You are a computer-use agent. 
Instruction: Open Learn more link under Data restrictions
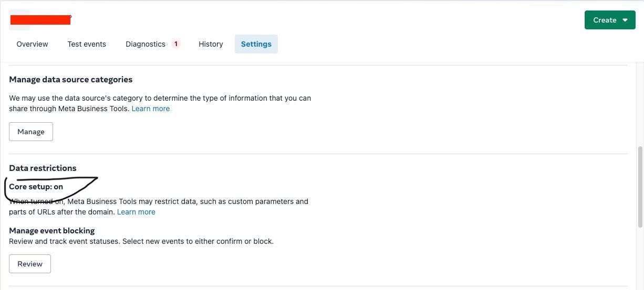coord(136,212)
